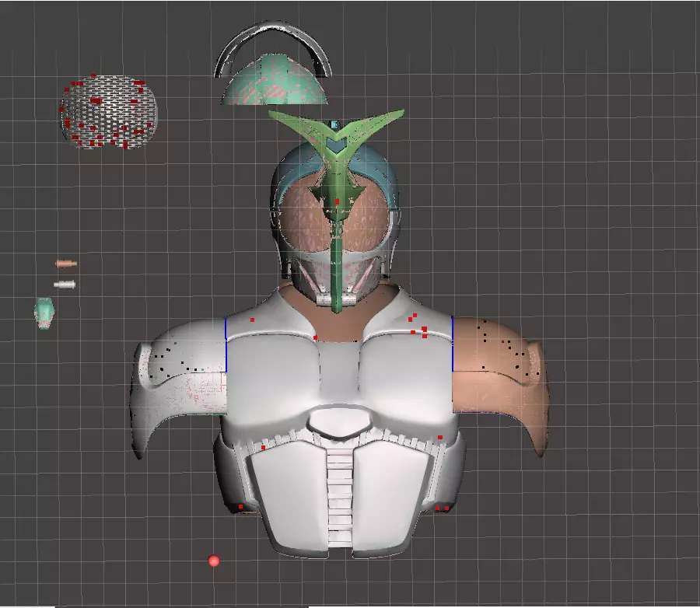Select the hexagonal chest emblem plate
The width and height of the screenshot is (700, 608).
(340, 422)
